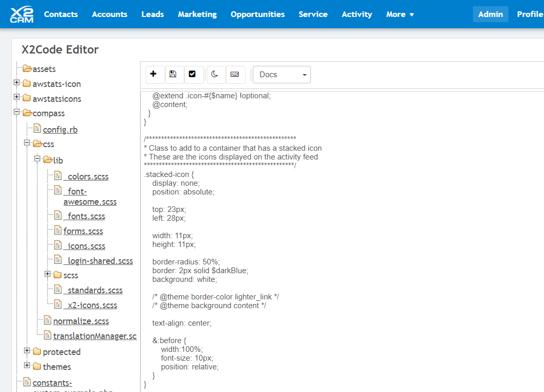Open the _fonts.scss file
Screen dimensions: 544x392
(x=84, y=216)
